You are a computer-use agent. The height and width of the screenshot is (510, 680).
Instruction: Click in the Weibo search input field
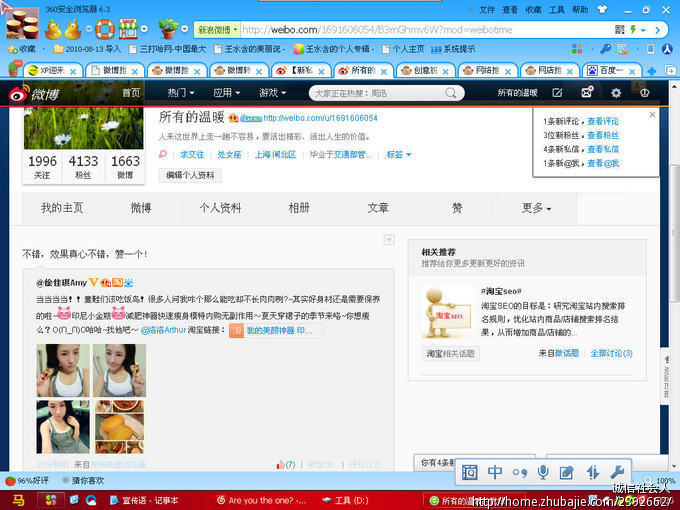click(377, 93)
